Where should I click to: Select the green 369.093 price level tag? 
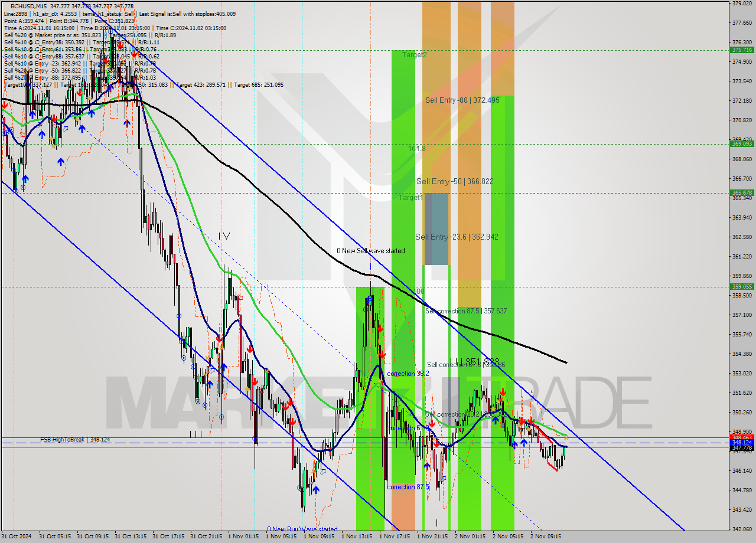(742, 143)
